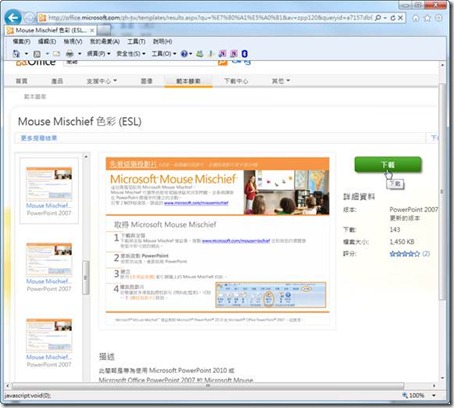The image size is (454, 408).
Task: Open the 網頁(P) dropdown in command bar
Action: tap(98, 54)
